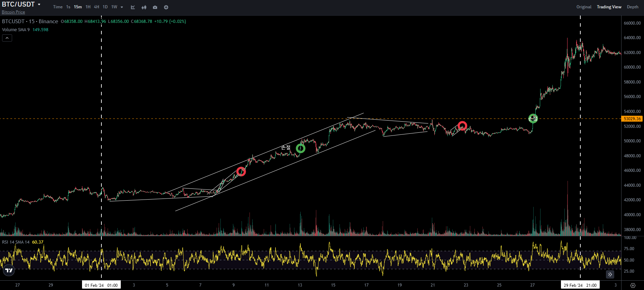Click the plus circle icon in toolbar
The image size is (644, 290).
(x=166, y=7)
